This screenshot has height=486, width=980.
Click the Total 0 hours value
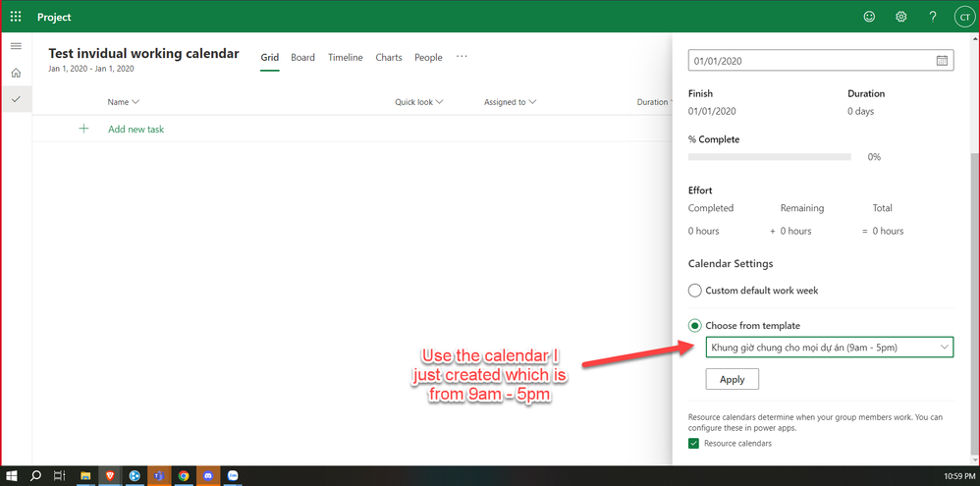(888, 231)
